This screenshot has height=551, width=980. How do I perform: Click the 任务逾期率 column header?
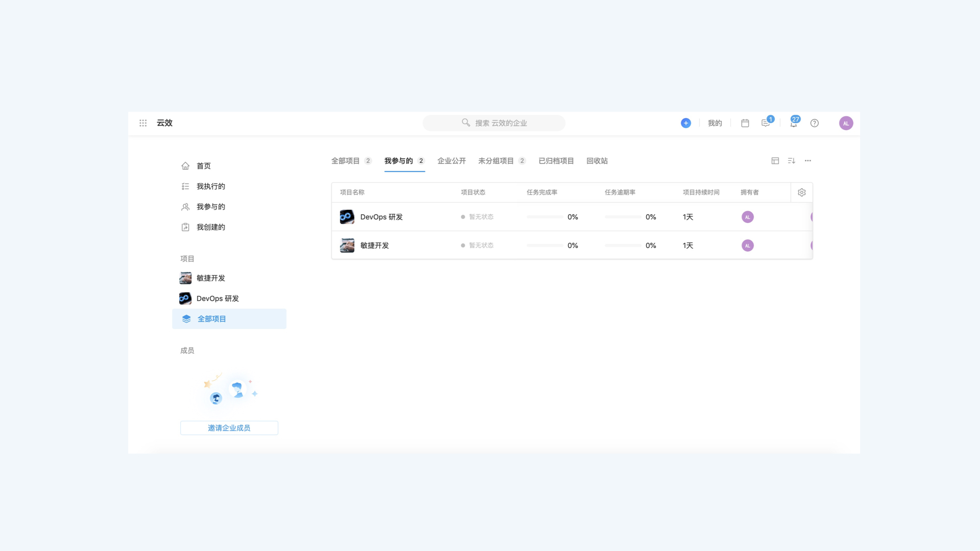[x=620, y=192]
